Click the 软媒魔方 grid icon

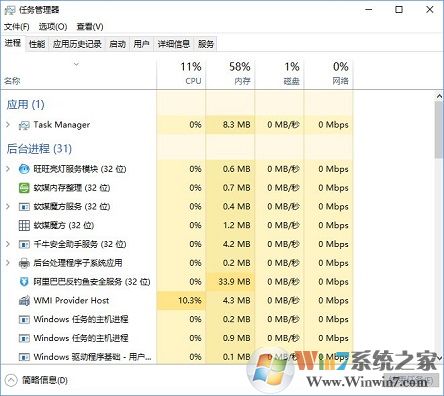coord(24,226)
